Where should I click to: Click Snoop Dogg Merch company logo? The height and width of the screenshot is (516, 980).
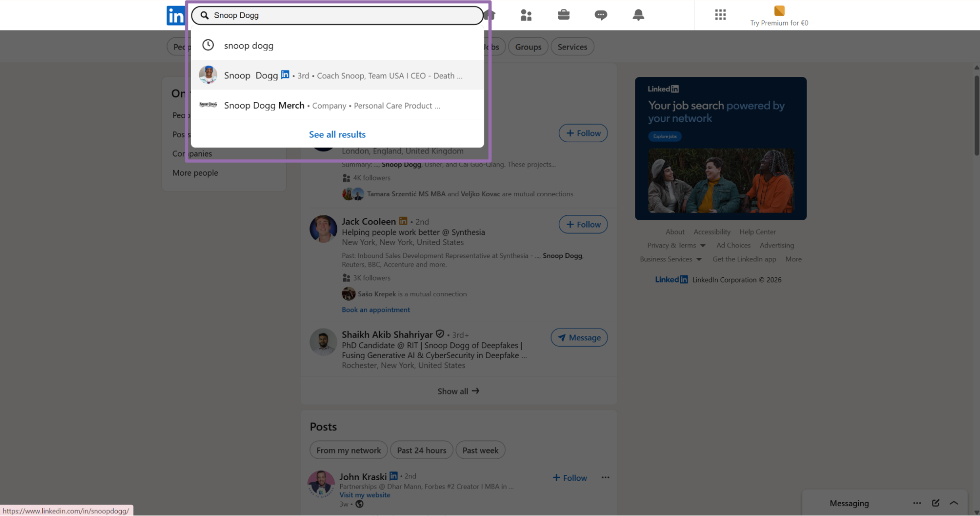point(208,105)
